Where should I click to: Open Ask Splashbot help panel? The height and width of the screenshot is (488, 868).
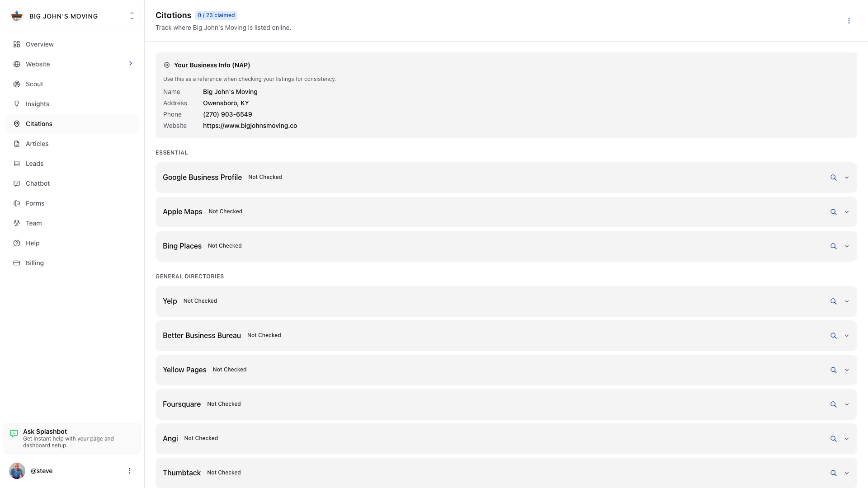[x=72, y=438]
